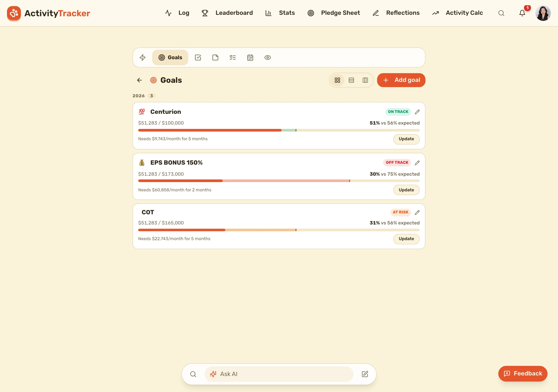The height and width of the screenshot is (392, 558).
Task: Update the COT goal progress
Action: tap(406, 239)
